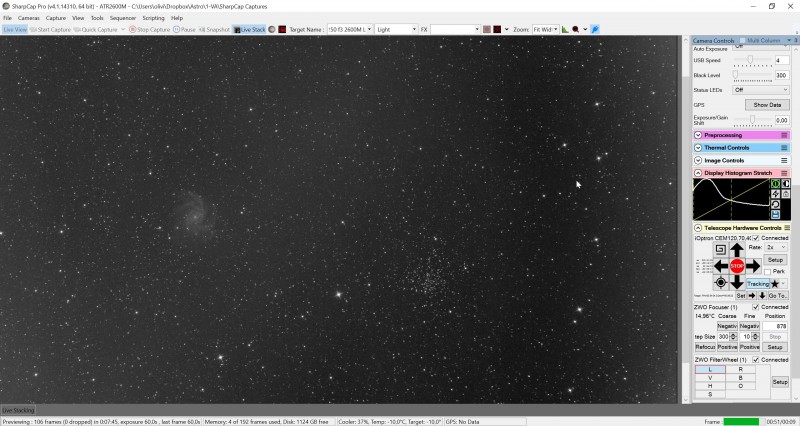Toggle the Tracking button

[758, 284]
